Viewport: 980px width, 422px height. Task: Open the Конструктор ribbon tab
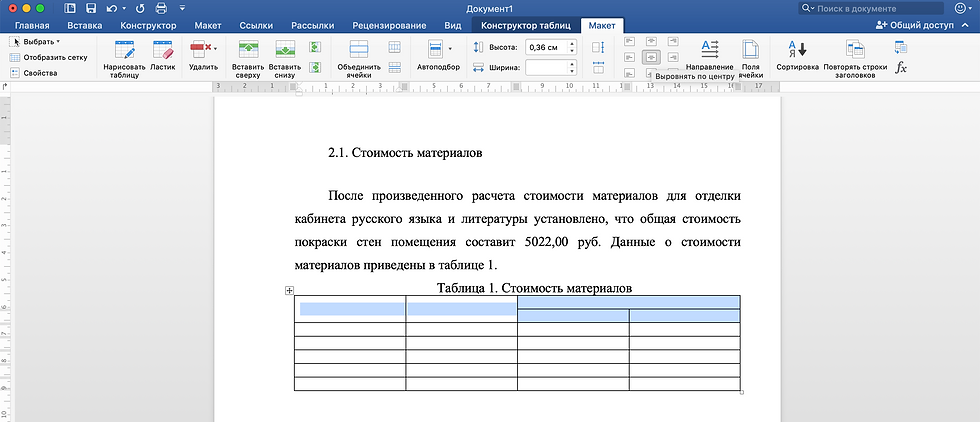tap(148, 26)
